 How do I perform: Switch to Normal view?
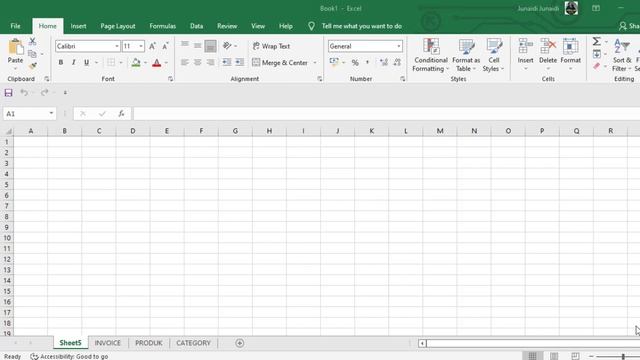[532, 356]
